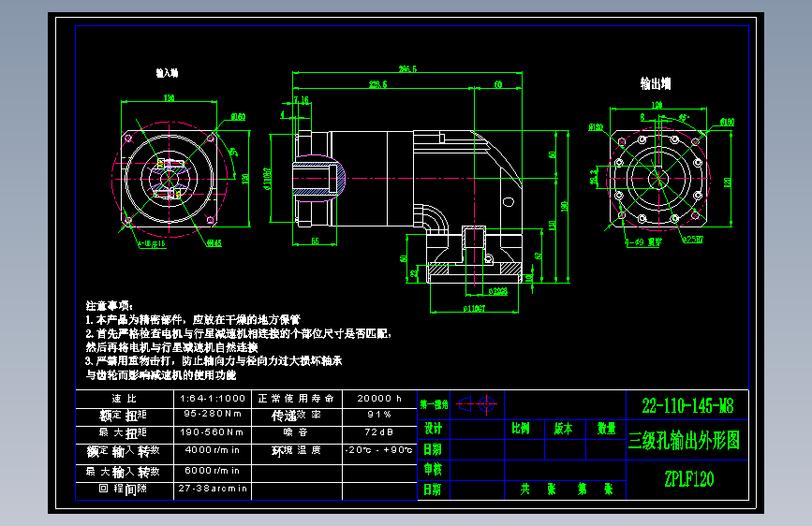Screen dimensions: 812x526
Task: Click the '最大输入转数' label cell
Action: (124, 472)
